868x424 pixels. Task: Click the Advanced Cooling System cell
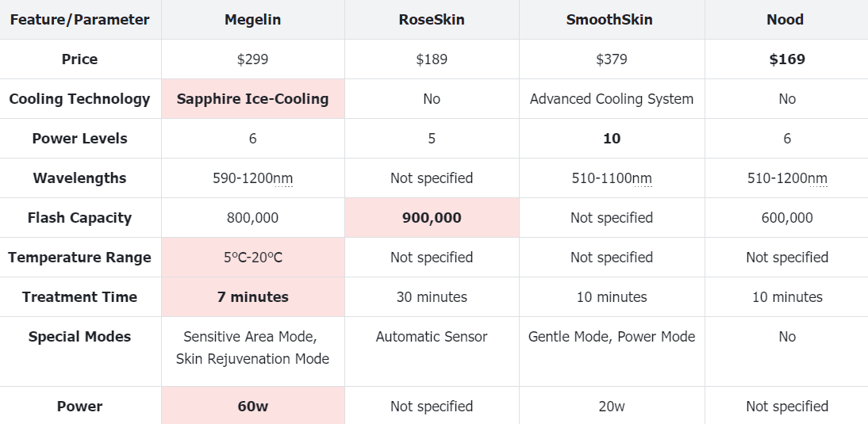click(612, 98)
